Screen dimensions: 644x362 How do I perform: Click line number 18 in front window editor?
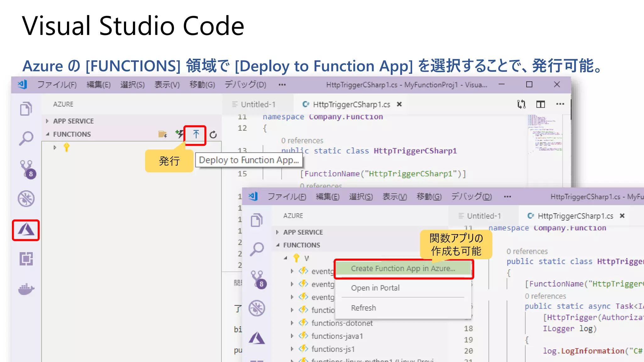(x=468, y=328)
